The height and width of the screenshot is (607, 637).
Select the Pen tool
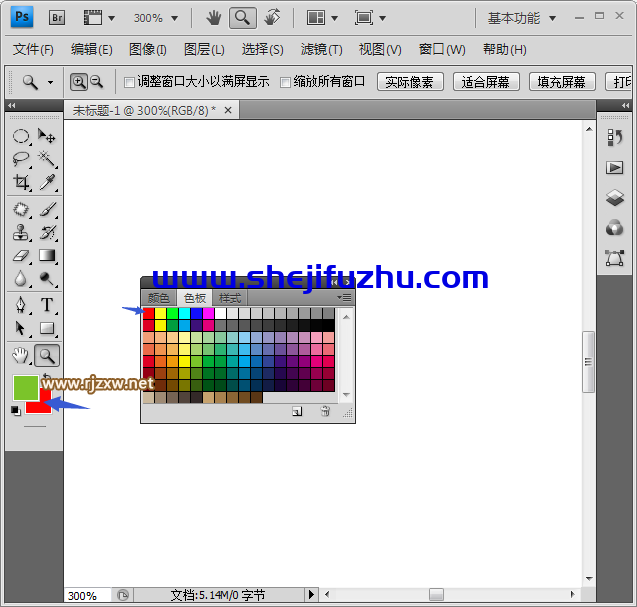coord(21,305)
